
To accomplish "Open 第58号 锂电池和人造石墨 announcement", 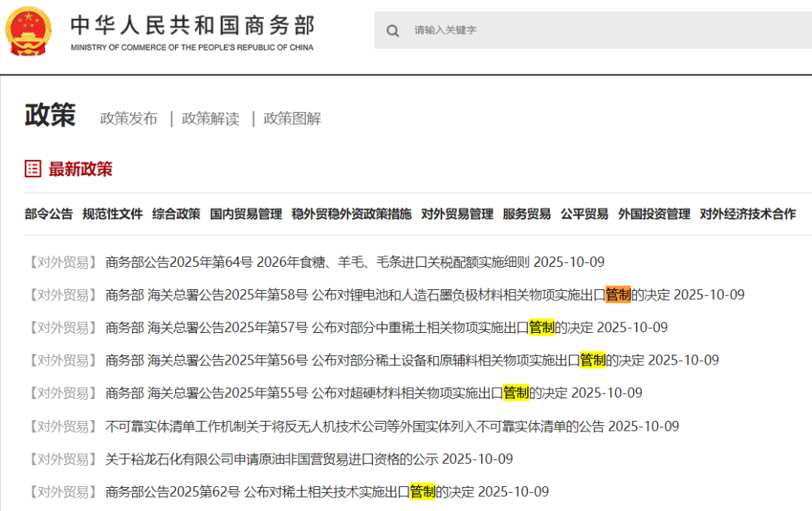I will pyautogui.click(x=387, y=295).
